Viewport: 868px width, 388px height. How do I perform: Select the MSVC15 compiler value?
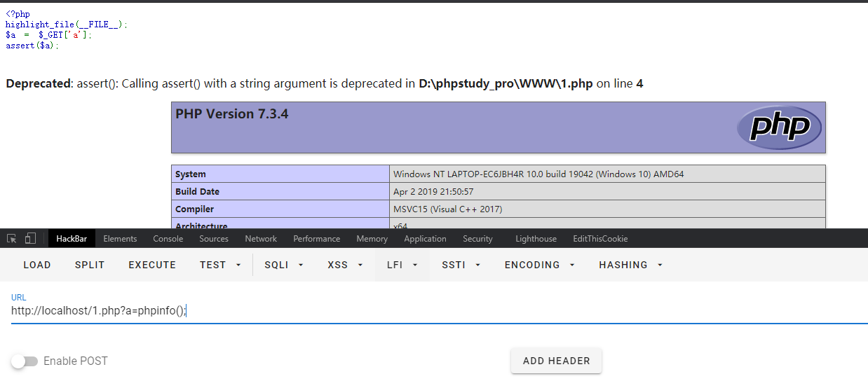(x=447, y=209)
